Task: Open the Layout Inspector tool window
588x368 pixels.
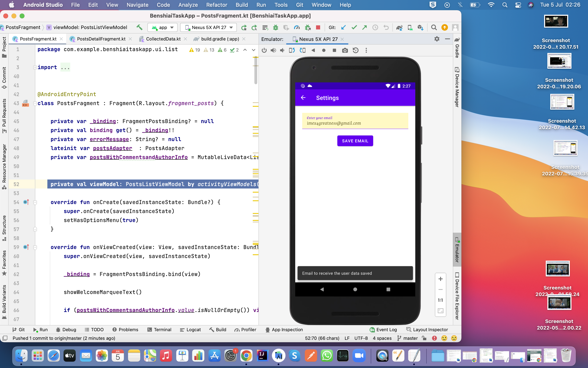Action: (427, 330)
